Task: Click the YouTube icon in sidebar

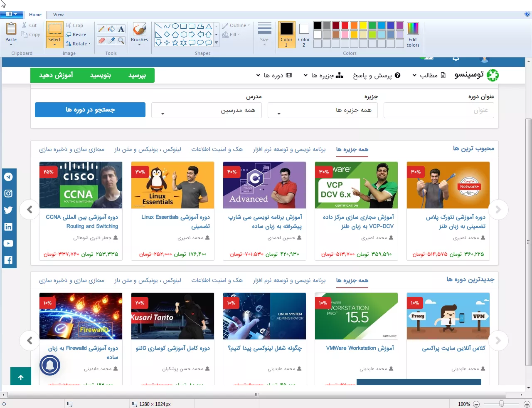Action: coord(8,243)
